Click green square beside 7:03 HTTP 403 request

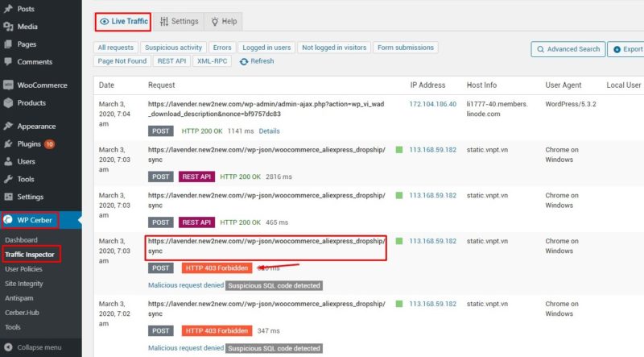coord(398,241)
